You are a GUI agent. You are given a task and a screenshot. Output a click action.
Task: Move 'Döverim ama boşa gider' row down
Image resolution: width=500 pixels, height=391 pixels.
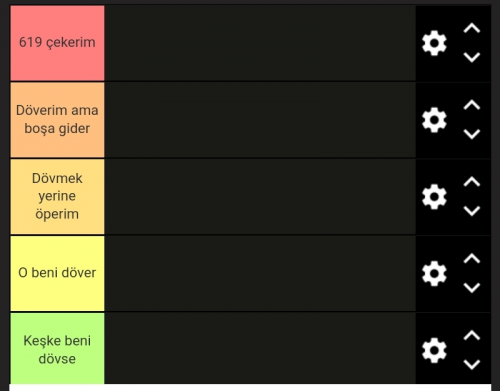point(472,134)
